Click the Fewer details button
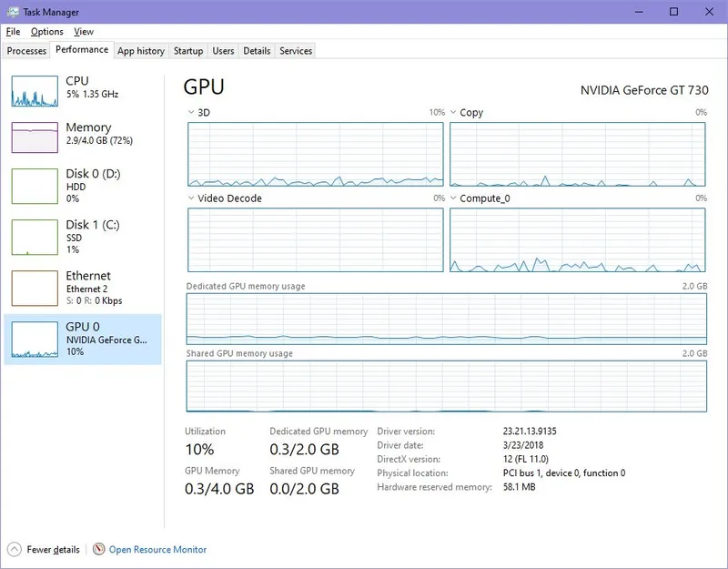Screen dimensions: 728x569 53,550
